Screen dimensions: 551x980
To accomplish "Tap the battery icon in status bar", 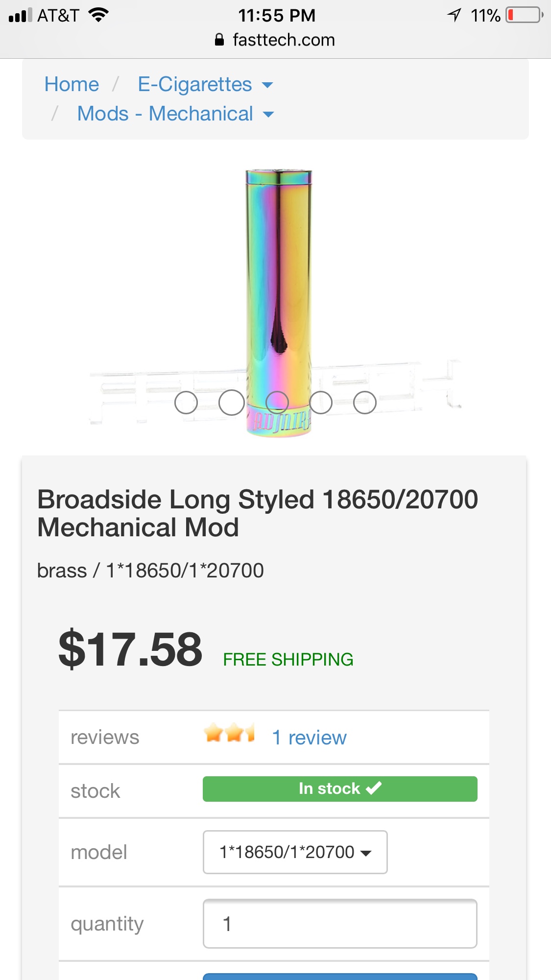I will pyautogui.click(x=525, y=15).
